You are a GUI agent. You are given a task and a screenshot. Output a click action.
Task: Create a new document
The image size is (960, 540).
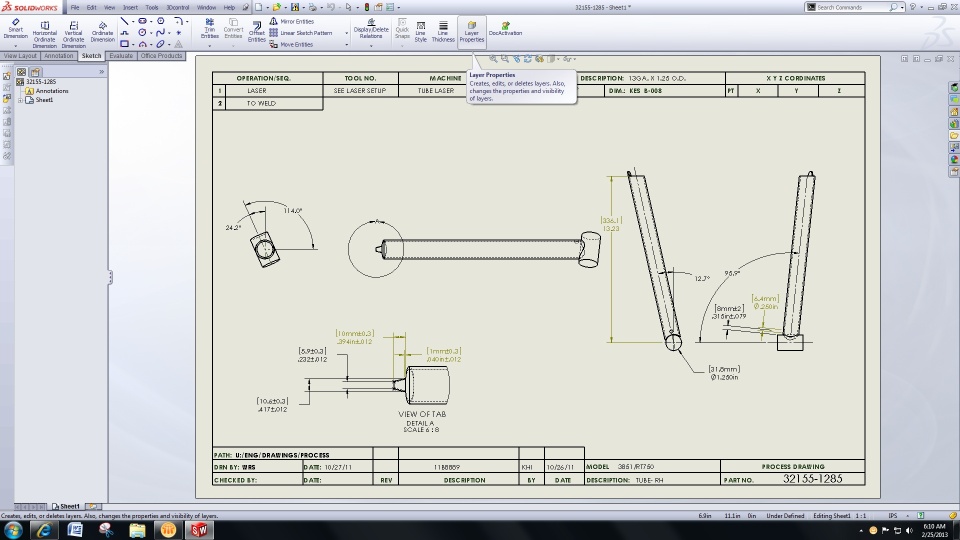258,7
